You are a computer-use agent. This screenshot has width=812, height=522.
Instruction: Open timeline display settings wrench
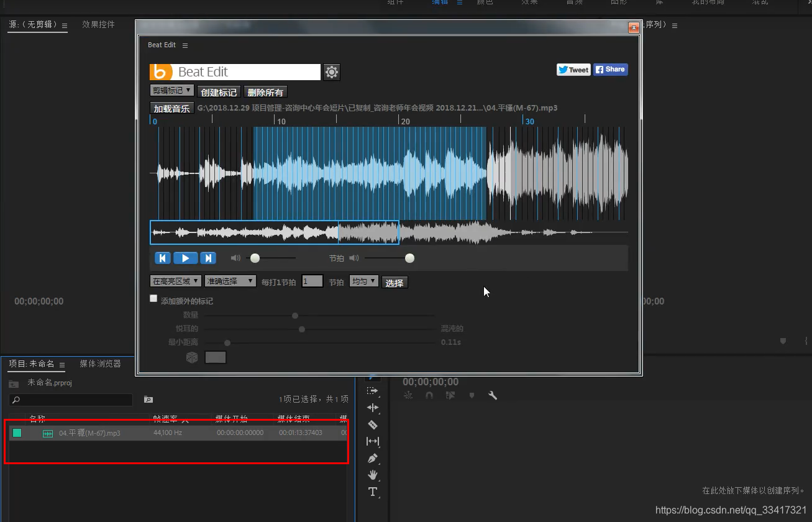coord(493,395)
